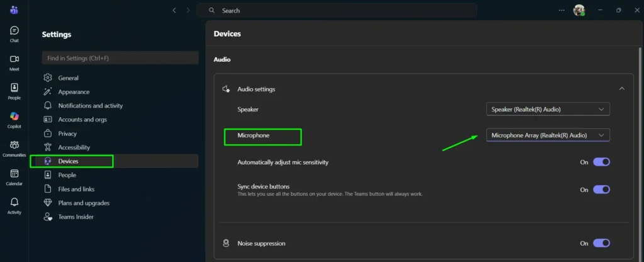The image size is (644, 262).
Task: Select People in the Settings list
Action: [67, 175]
